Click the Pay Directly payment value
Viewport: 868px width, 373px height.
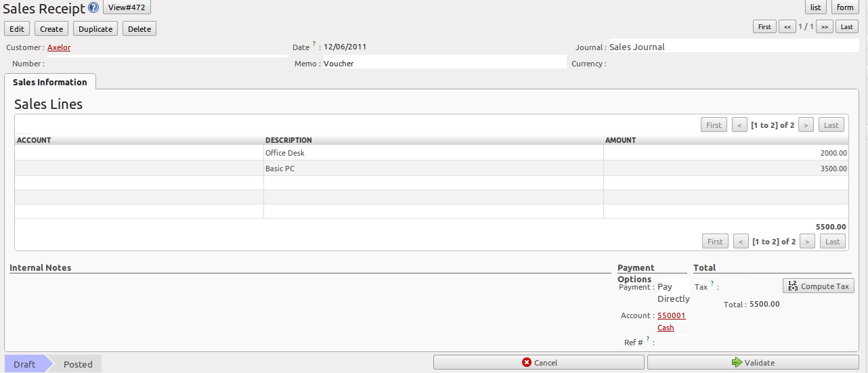tap(674, 292)
